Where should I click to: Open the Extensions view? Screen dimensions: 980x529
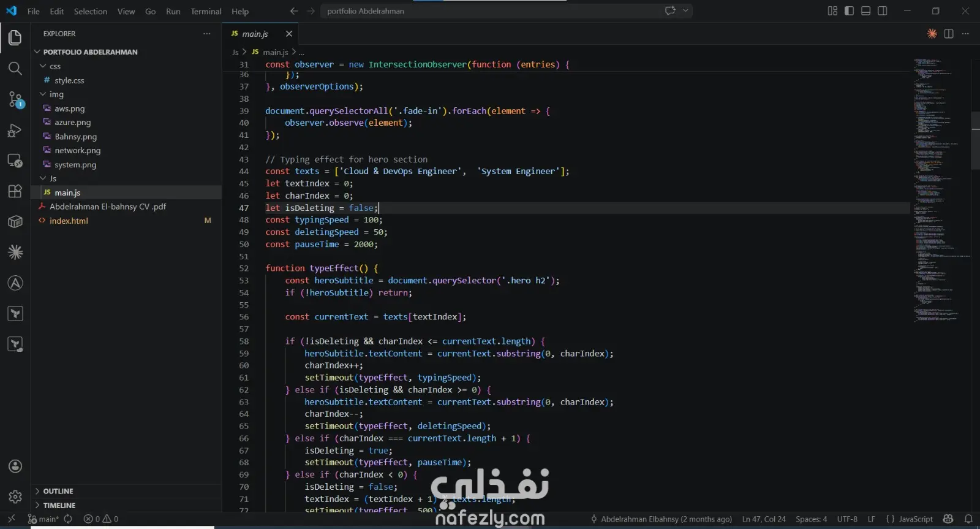[15, 191]
